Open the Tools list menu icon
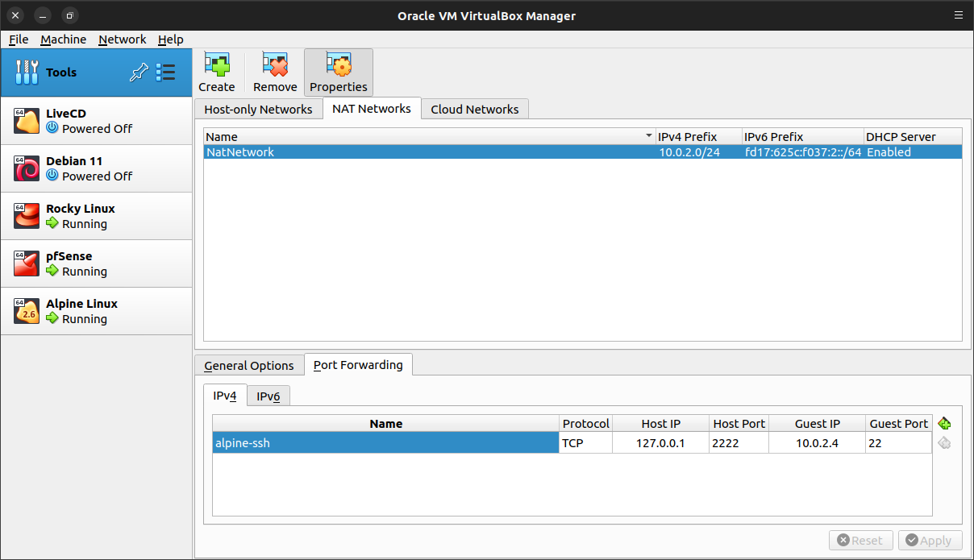This screenshot has width=974, height=560. [x=165, y=73]
